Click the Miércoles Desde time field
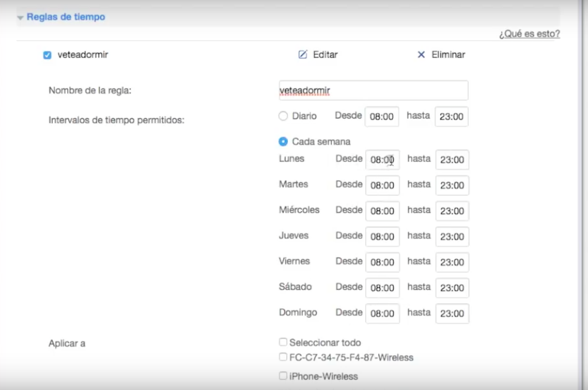 coord(382,211)
